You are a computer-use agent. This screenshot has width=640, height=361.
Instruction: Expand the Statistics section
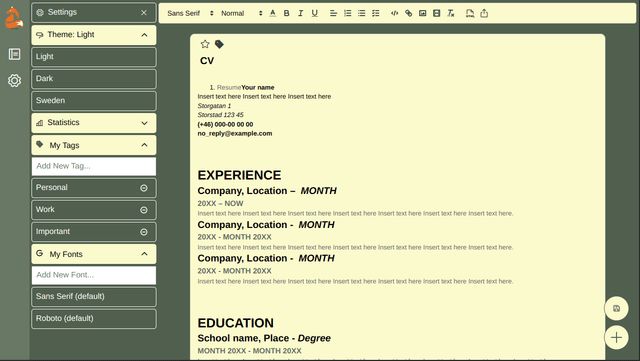pos(94,123)
